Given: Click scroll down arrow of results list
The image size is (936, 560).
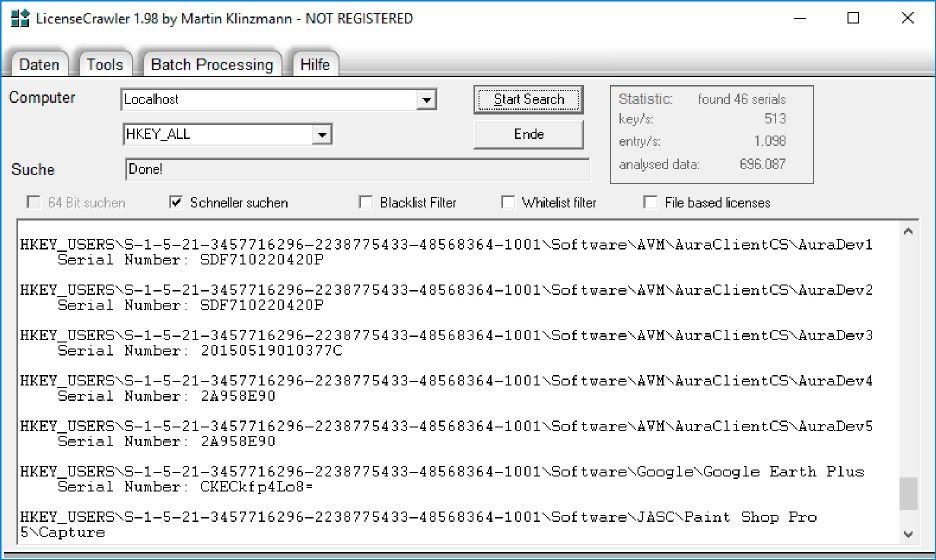Looking at the screenshot, I should point(908,534).
